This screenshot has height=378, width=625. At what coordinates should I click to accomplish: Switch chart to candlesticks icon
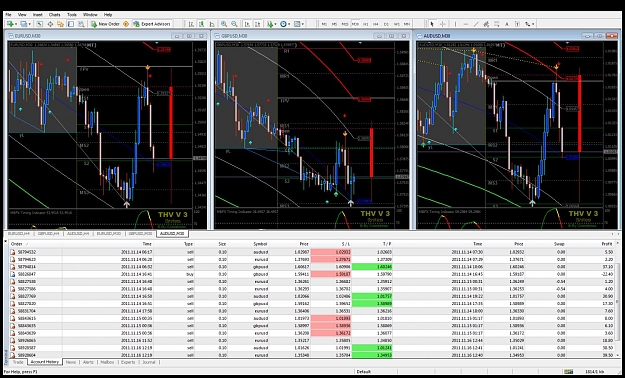click(202, 24)
